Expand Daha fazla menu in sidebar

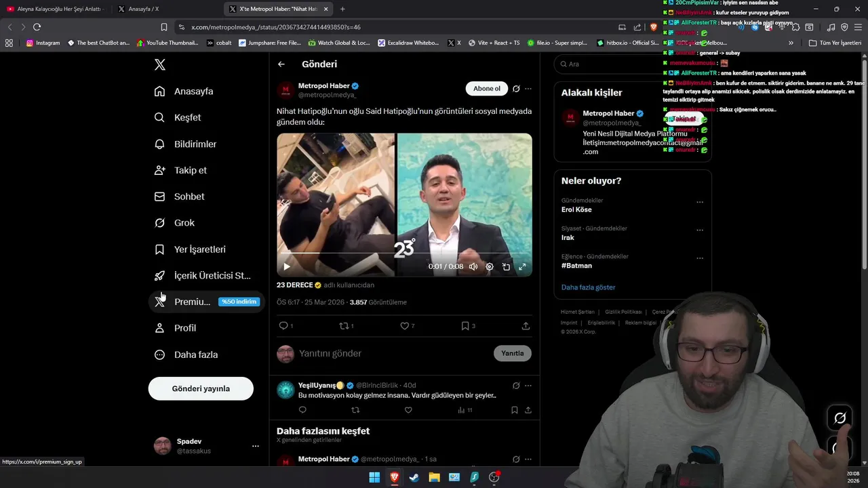tap(186, 354)
